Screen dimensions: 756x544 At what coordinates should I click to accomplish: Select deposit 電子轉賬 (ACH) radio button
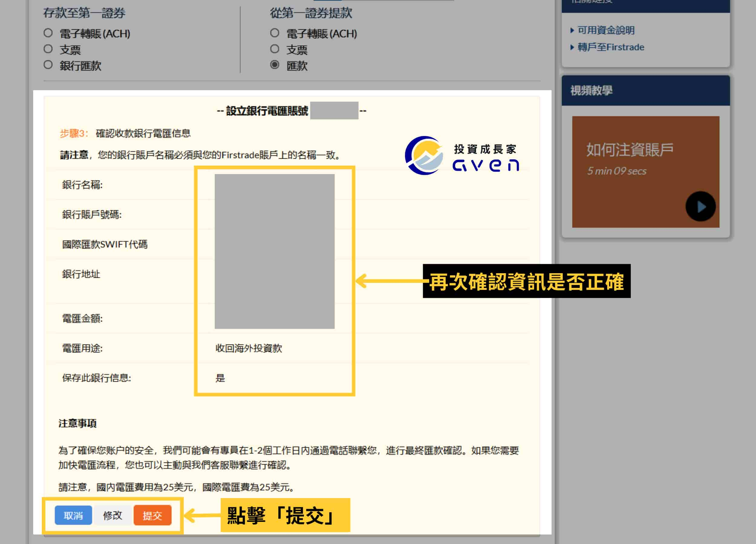coord(48,33)
